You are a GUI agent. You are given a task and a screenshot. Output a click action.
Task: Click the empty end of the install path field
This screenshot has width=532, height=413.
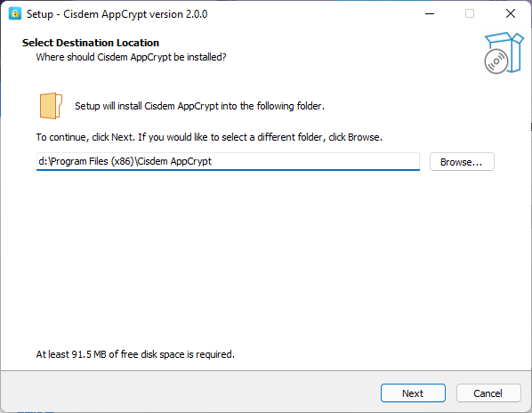[x=316, y=161]
